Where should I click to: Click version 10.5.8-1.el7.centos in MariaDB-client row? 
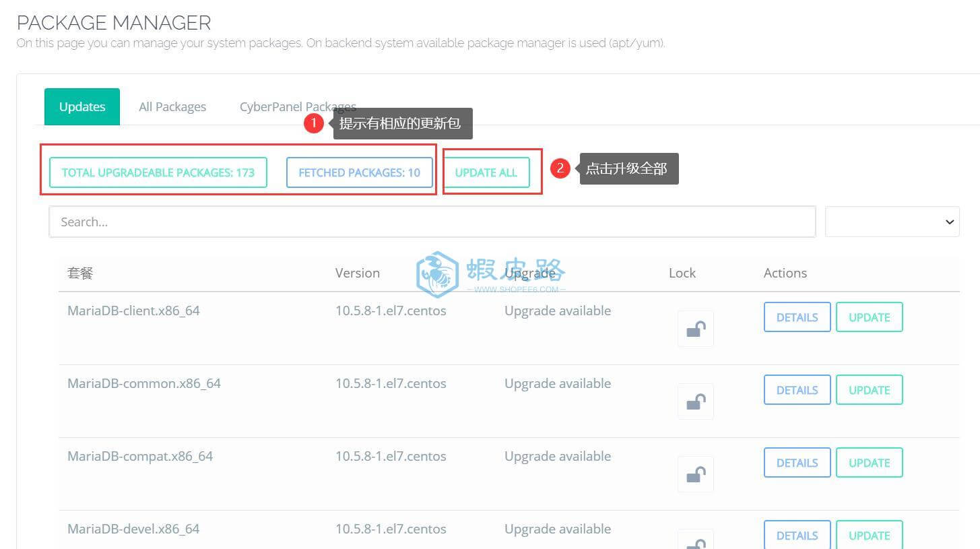click(391, 311)
